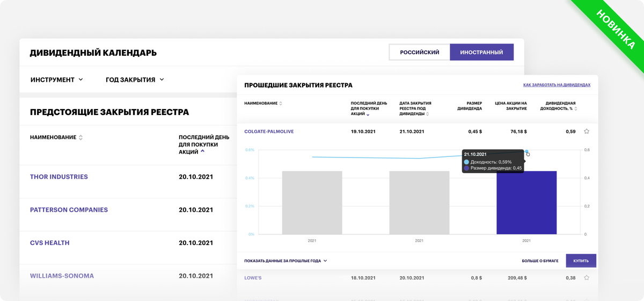Click Colgate-Palmolive purchase date 19.10.2021
Viewport: 644px width, 301px height.
tap(363, 132)
